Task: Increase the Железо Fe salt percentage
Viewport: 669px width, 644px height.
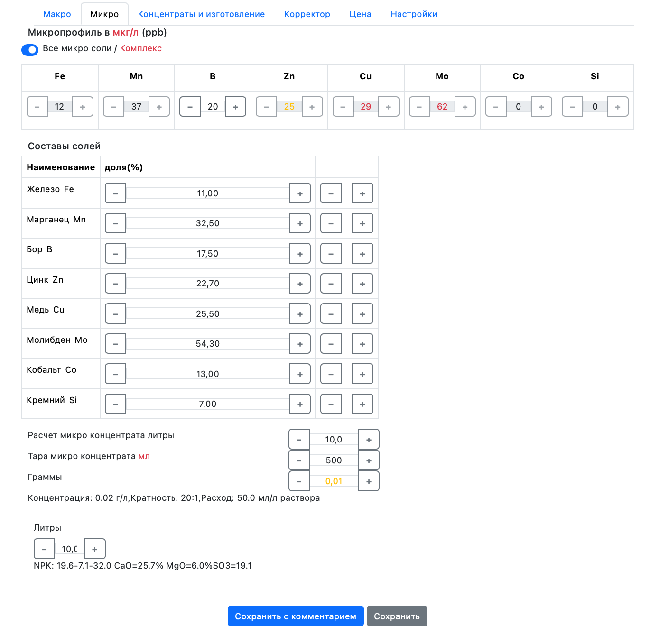Action: tap(300, 193)
